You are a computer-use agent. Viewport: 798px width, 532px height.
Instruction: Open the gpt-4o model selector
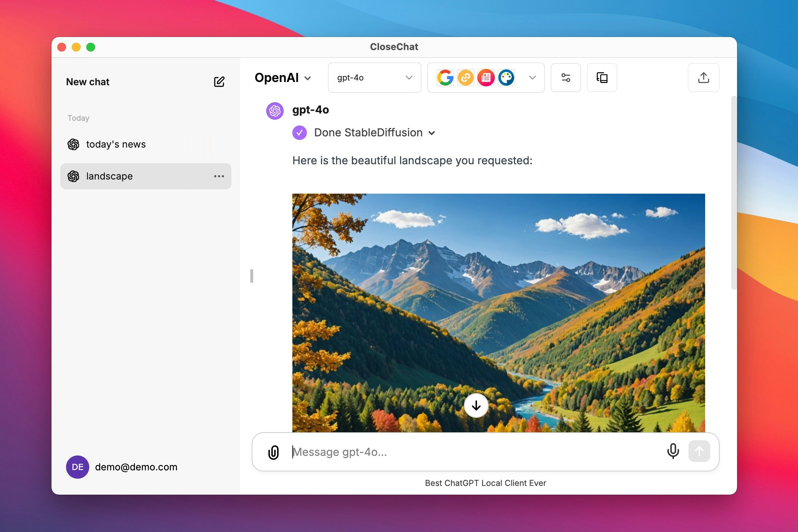pyautogui.click(x=374, y=78)
